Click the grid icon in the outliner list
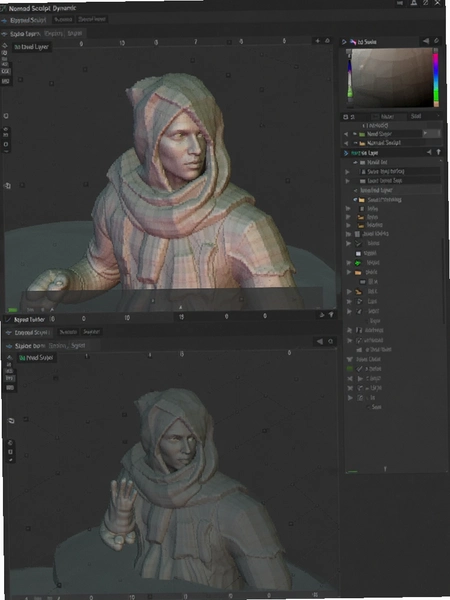This screenshot has height=600, width=450. click(357, 234)
